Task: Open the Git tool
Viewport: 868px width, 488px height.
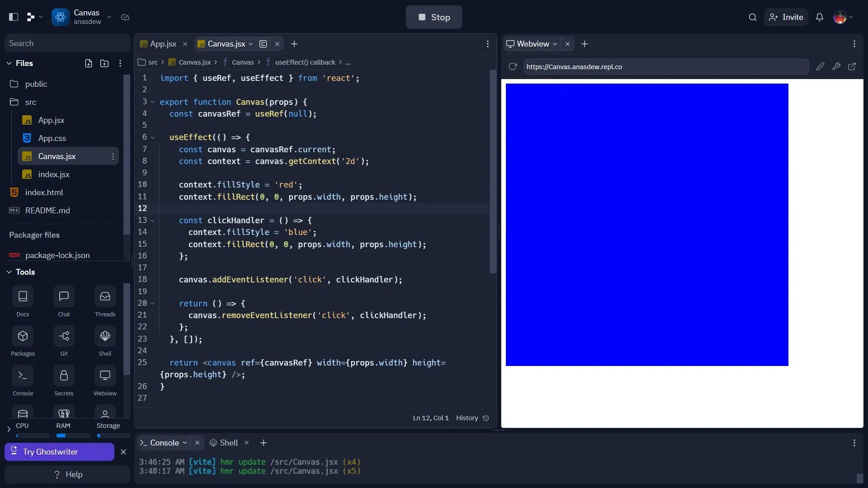Action: tap(64, 341)
